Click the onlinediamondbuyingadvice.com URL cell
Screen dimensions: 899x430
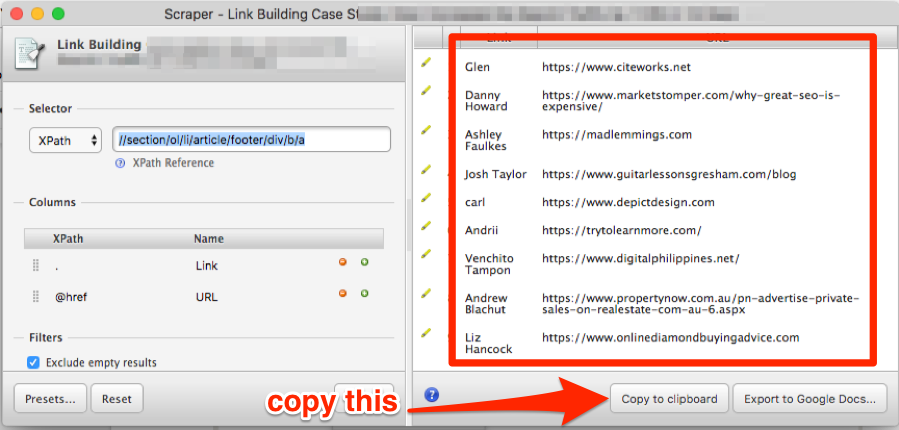(x=671, y=337)
